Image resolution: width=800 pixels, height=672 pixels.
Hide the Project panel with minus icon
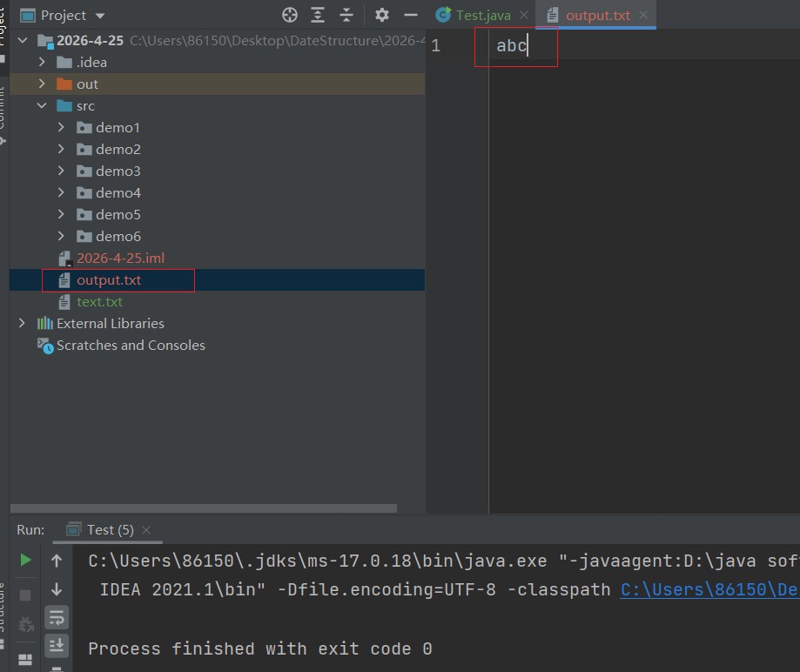point(410,15)
